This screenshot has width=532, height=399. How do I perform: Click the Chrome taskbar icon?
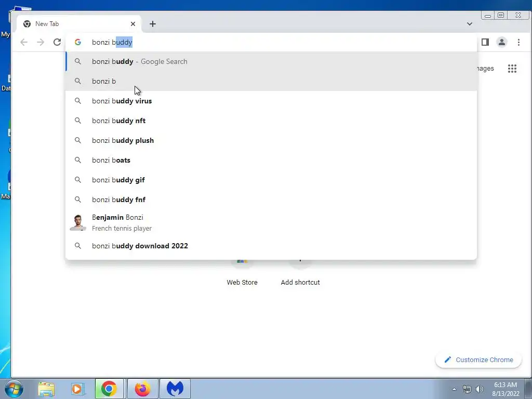tap(109, 389)
